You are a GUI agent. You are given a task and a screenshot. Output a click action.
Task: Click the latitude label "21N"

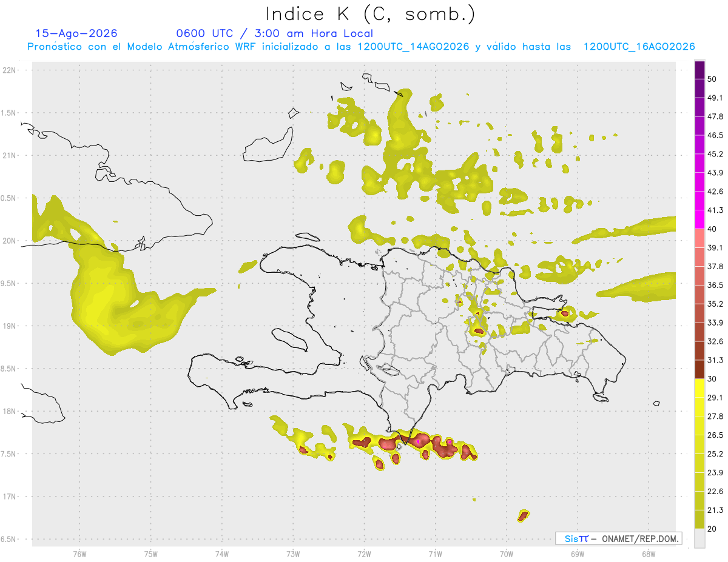point(9,156)
